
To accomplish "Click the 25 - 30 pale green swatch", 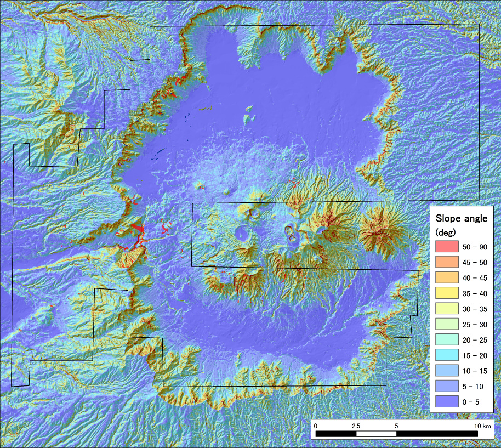I will 447,324.
